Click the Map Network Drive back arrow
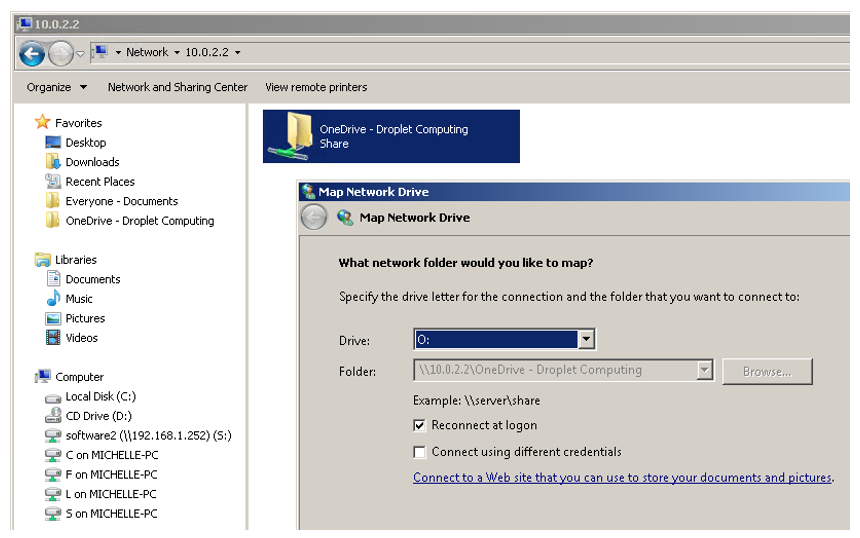The height and width of the screenshot is (538, 860). (314, 218)
